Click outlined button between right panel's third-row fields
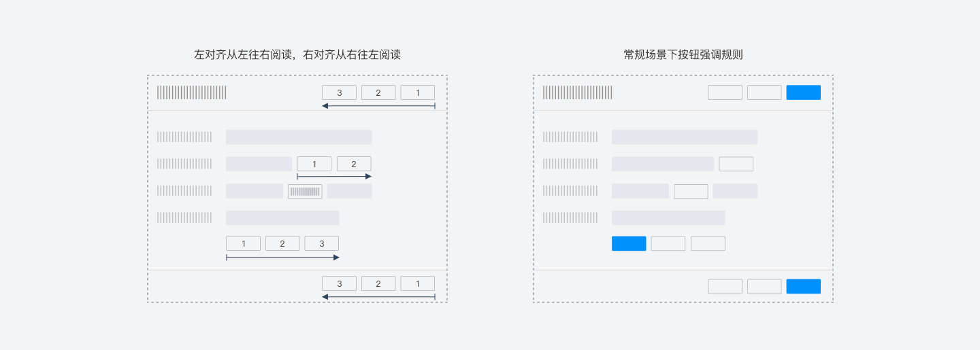Image resolution: width=980 pixels, height=350 pixels. pyautogui.click(x=691, y=192)
